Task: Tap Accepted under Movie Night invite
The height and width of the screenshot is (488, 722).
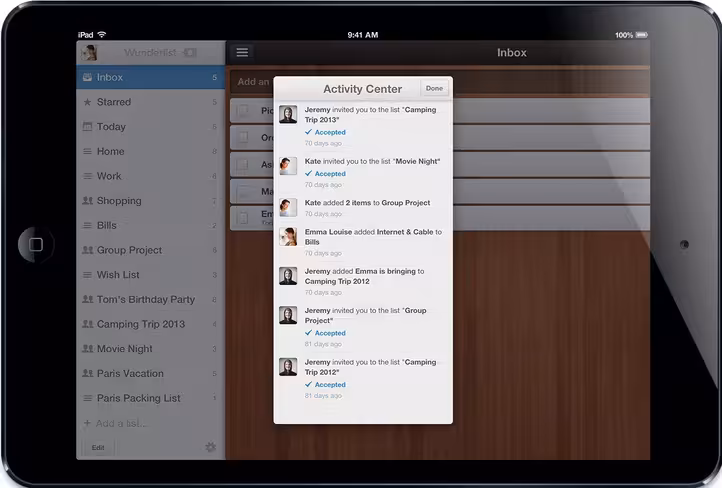Action: [x=325, y=174]
